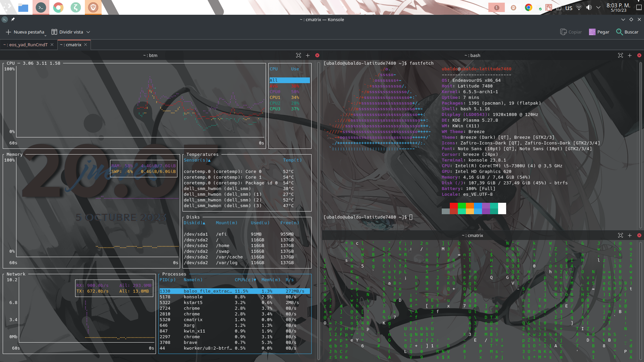Viewport: 644px width, 362px height.
Task: Click the show desktop button in the panel
Action: point(639,7)
